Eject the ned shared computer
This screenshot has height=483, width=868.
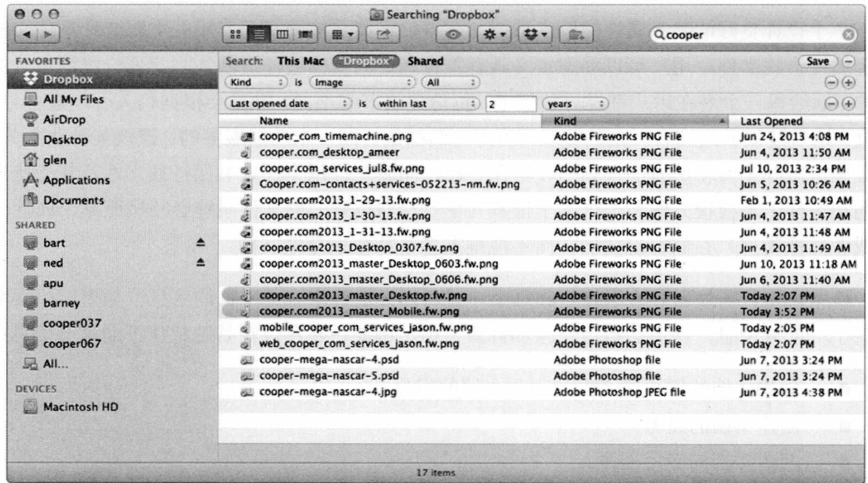(201, 263)
